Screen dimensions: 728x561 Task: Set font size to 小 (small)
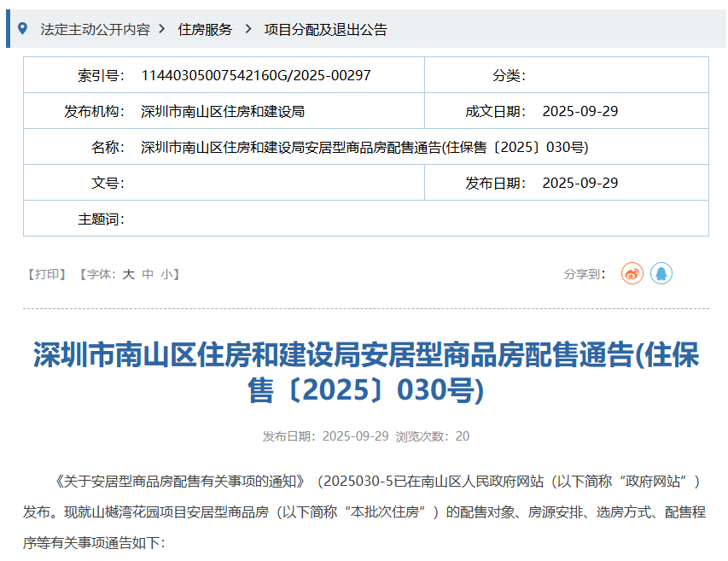(166, 274)
